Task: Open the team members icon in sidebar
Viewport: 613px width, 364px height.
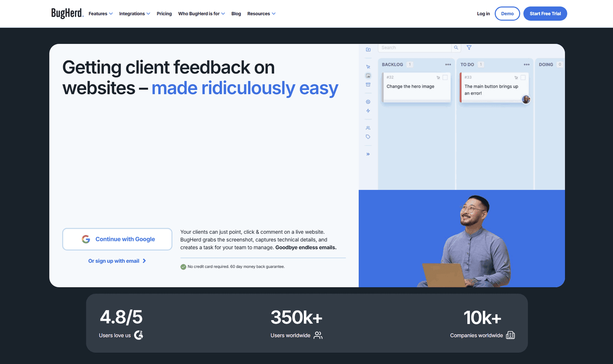Action: click(x=368, y=128)
